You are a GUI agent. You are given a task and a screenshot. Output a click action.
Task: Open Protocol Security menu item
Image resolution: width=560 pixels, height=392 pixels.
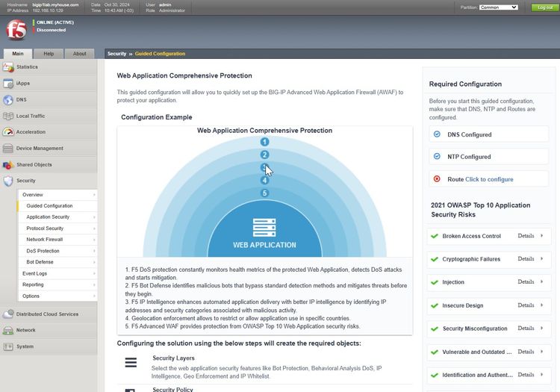point(57,228)
